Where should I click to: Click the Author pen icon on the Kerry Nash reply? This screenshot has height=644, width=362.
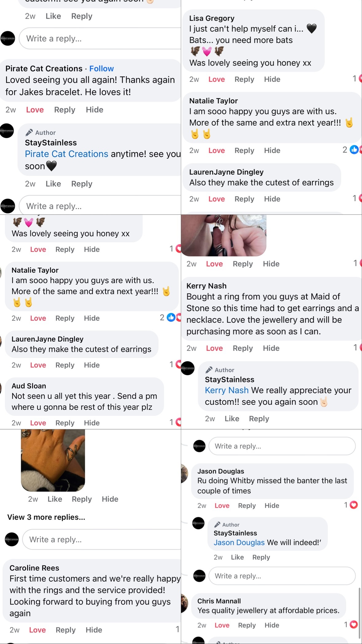click(x=209, y=370)
